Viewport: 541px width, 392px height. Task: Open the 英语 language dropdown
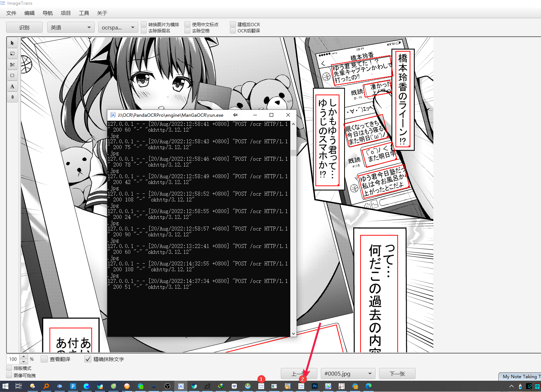click(71, 27)
